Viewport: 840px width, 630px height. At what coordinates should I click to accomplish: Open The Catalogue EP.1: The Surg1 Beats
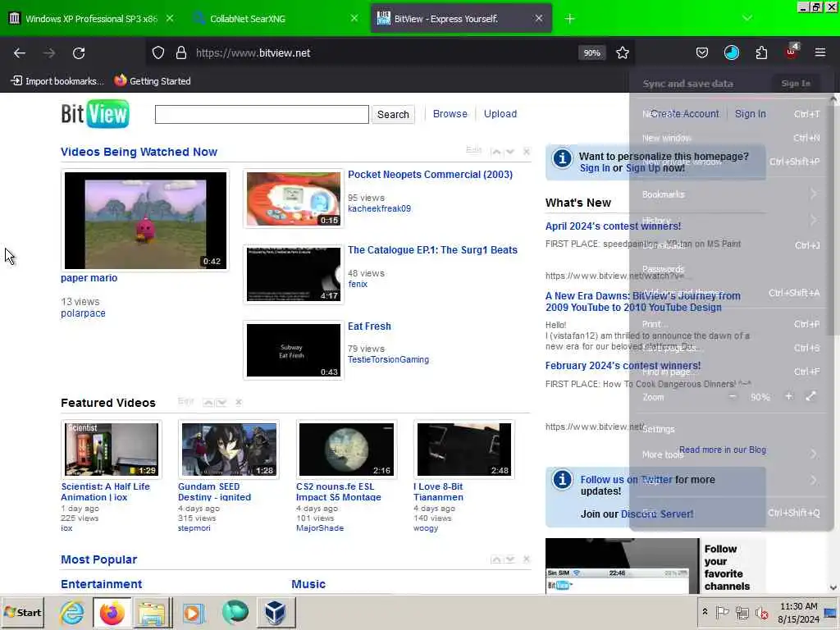coord(432,250)
